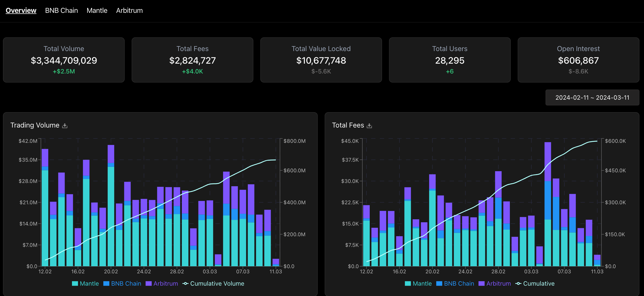Screen dimensions: 644x296
Task: Toggle Mantle series in Trading Volume legend
Action: click(x=85, y=283)
